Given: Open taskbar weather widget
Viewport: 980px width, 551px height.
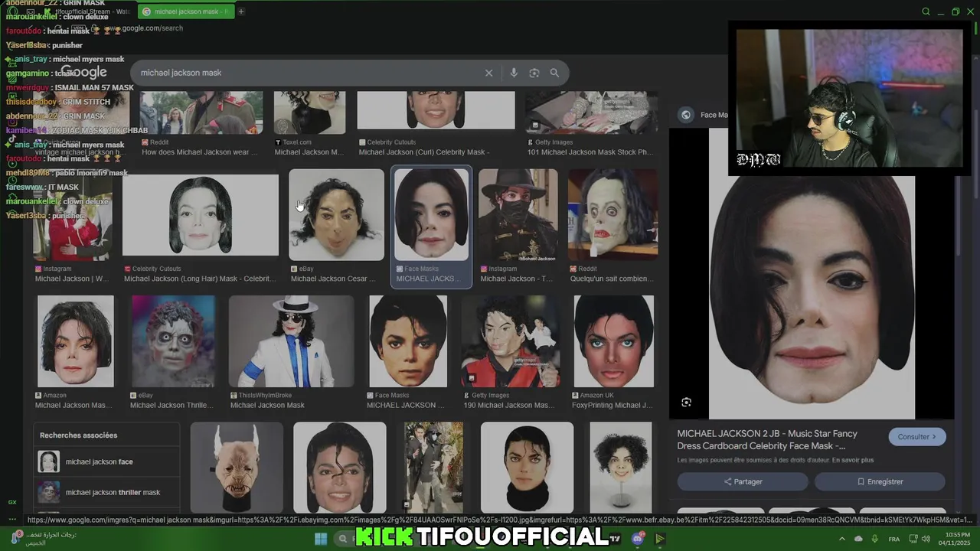Looking at the screenshot, I should coord(42,539).
